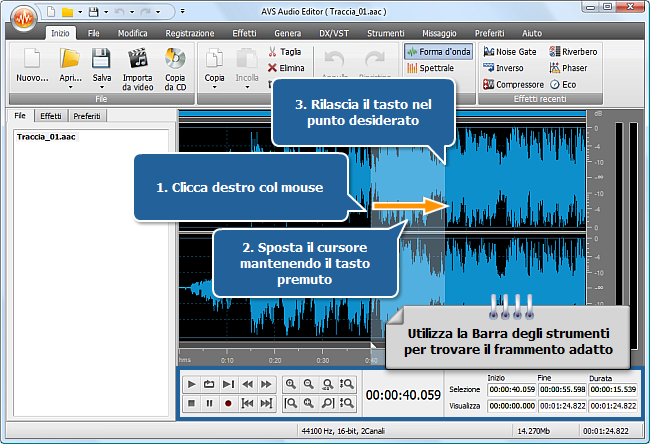Toggle loop playback button

pyautogui.click(x=209, y=384)
